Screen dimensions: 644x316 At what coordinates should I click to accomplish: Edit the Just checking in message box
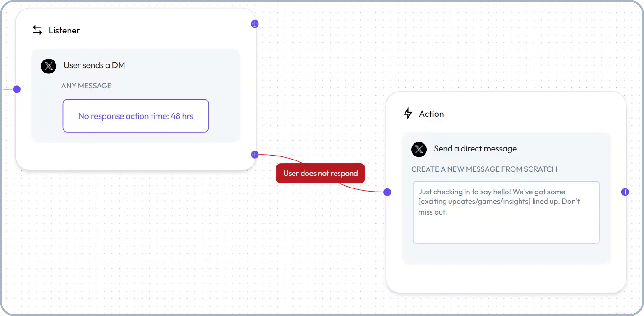pyautogui.click(x=506, y=212)
